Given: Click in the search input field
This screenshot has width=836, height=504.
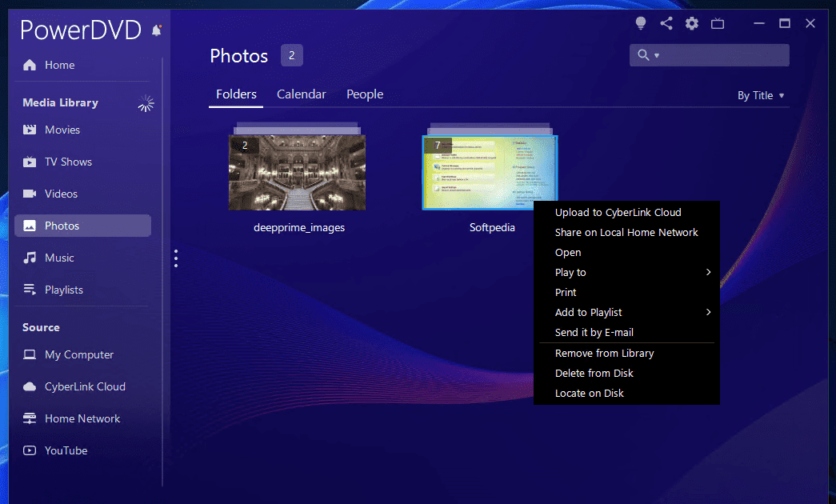Looking at the screenshot, I should (710, 55).
